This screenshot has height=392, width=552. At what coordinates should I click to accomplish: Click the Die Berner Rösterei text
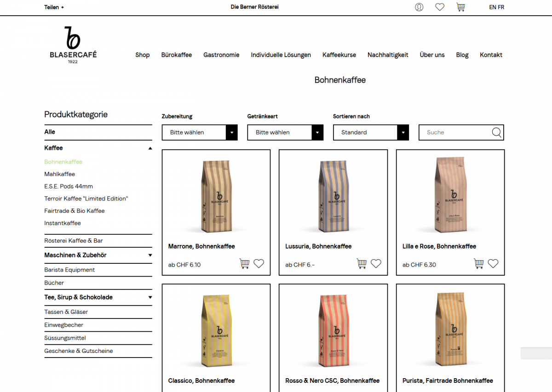coord(255,7)
